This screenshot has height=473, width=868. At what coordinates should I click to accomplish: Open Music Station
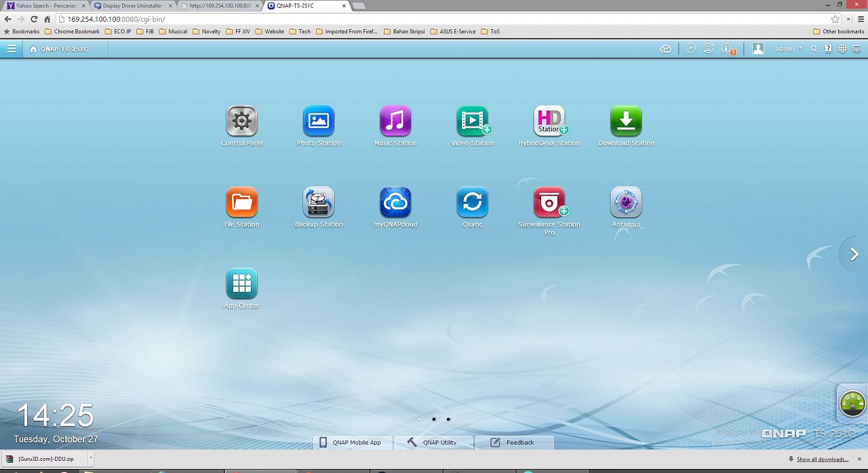(x=395, y=121)
